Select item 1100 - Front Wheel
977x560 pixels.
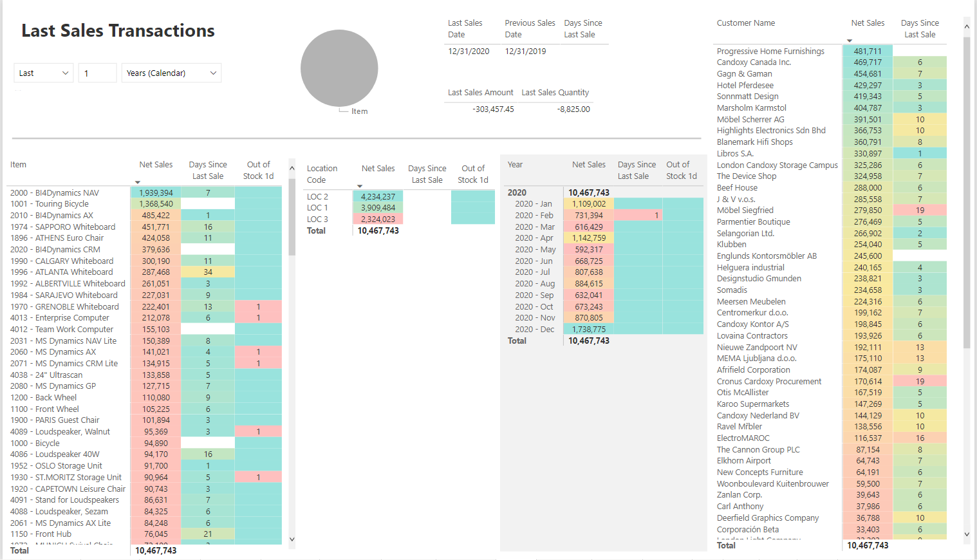tap(44, 409)
